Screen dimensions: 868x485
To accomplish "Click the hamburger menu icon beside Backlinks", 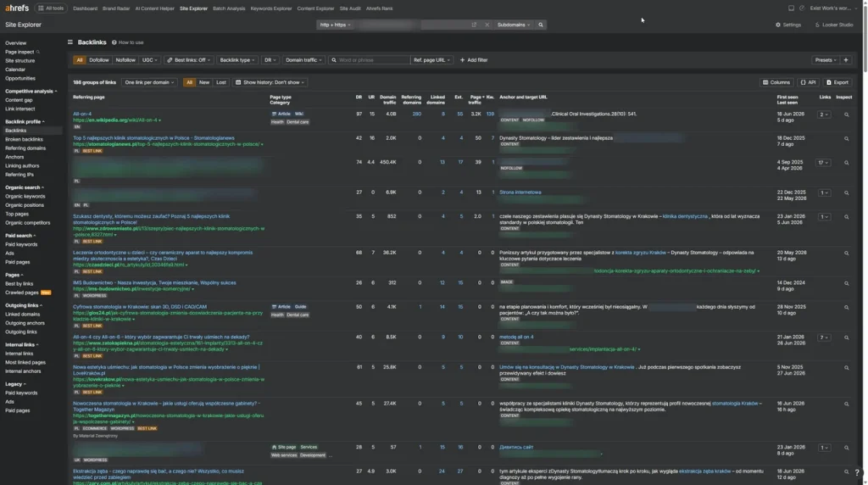I will click(x=70, y=42).
